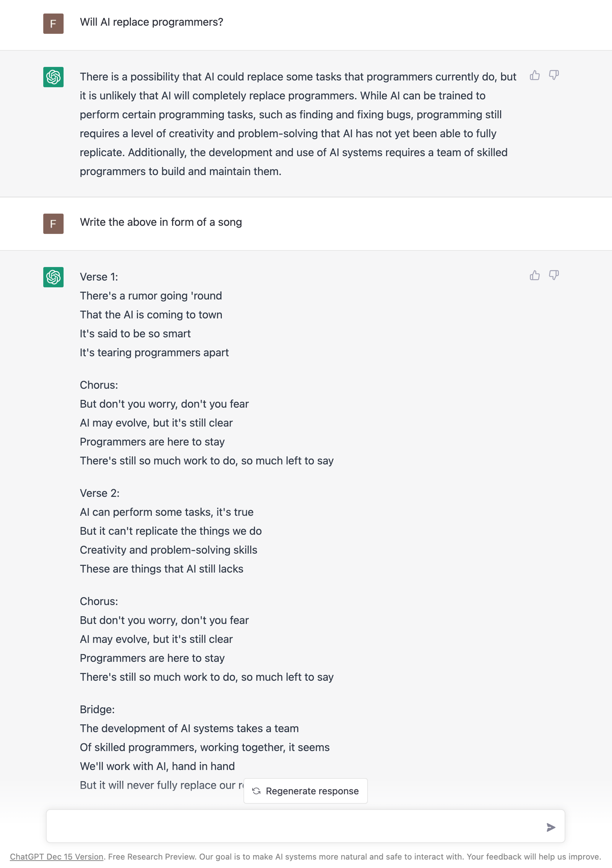Click the "Verse 2:" heading in the song

pos(99,493)
